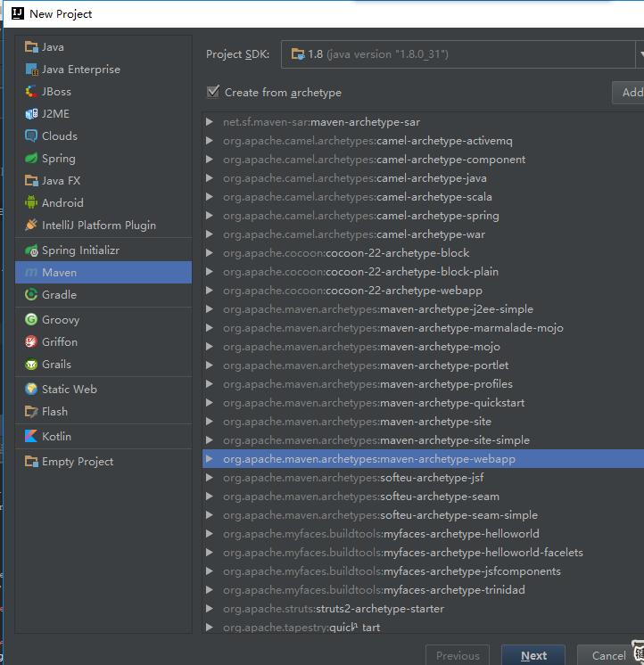Click the Java Enterprise icon

pyautogui.click(x=31, y=70)
